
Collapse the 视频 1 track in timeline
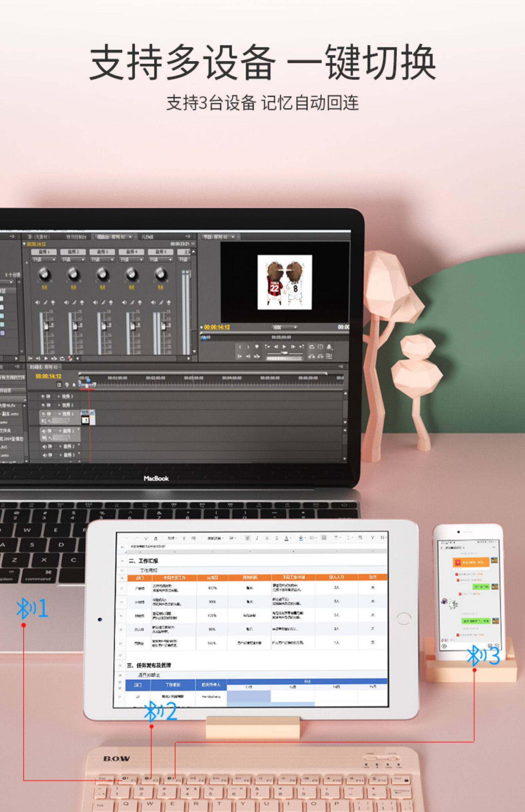59,414
